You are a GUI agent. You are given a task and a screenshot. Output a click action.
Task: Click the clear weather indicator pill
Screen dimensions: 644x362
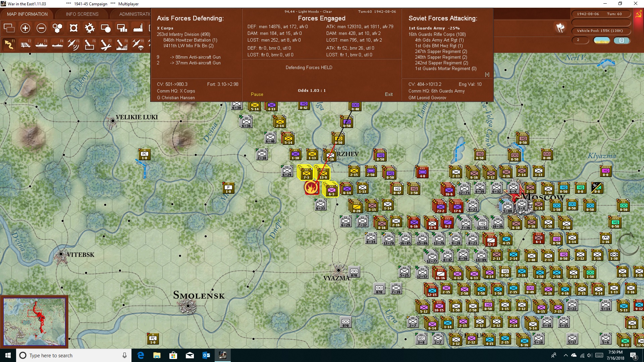[602, 40]
